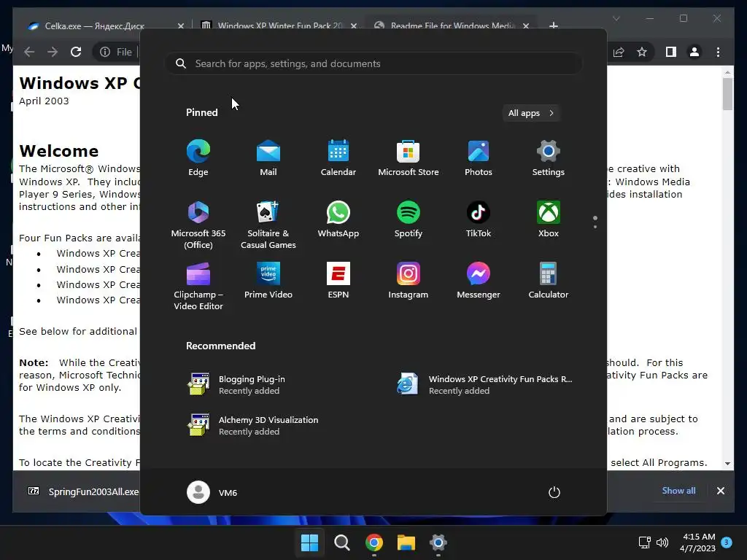Click the Start menu search field
747x560 pixels.
point(373,63)
